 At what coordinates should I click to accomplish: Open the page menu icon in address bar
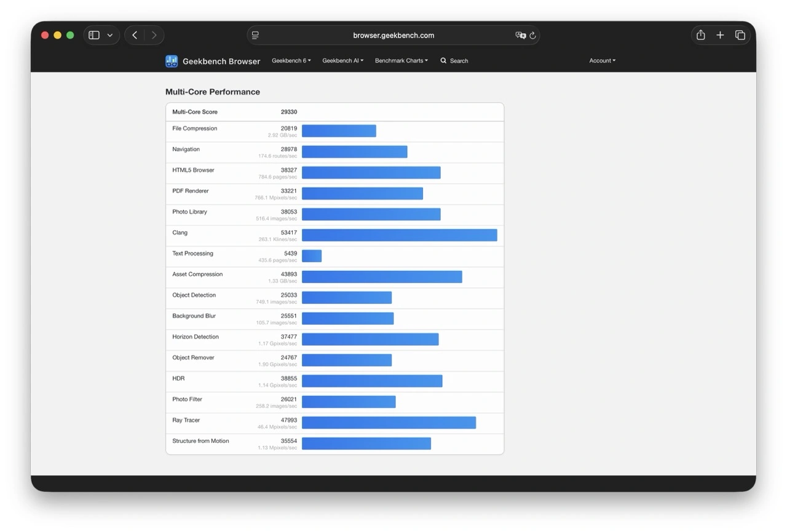(255, 35)
